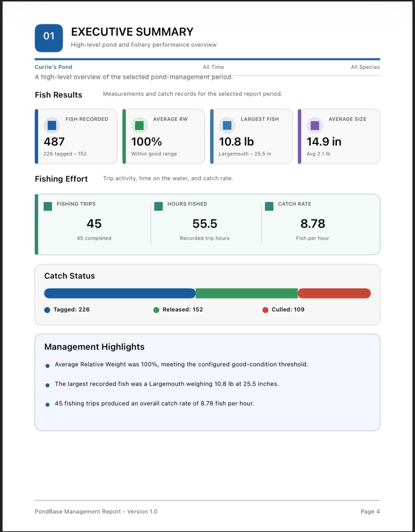
Task: Click the 'PondBase Management Report • Version 1.0' footer
Action: (96, 512)
